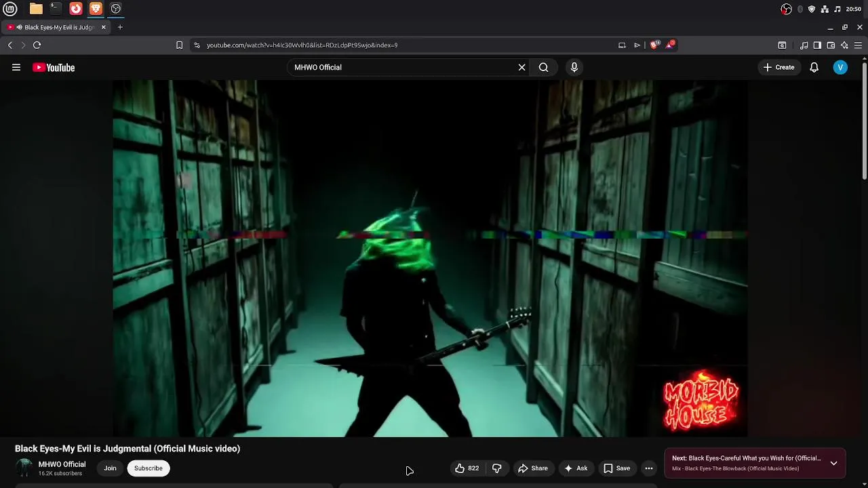Open the security shield tray icon

(812, 9)
